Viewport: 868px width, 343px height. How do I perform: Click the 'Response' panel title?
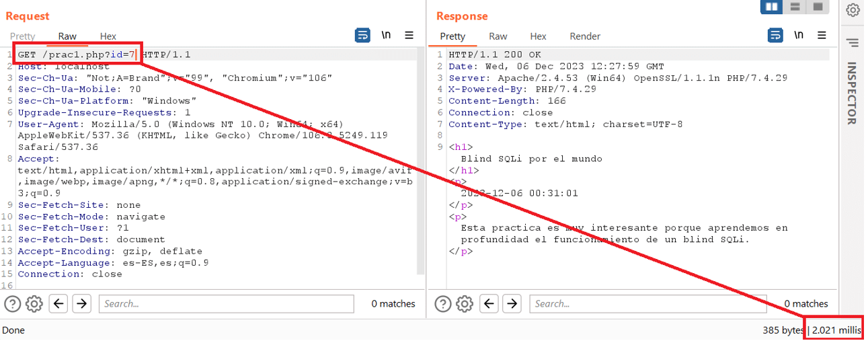point(462,16)
